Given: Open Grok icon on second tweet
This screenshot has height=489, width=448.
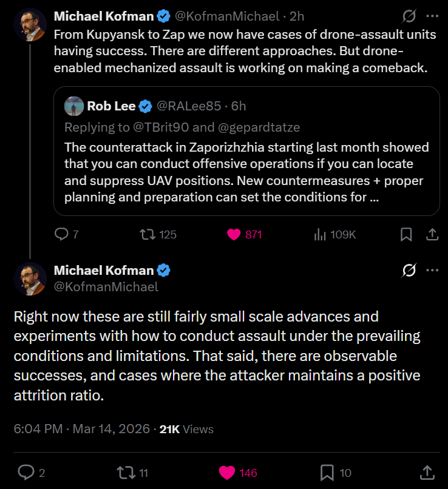Looking at the screenshot, I should point(409,271).
